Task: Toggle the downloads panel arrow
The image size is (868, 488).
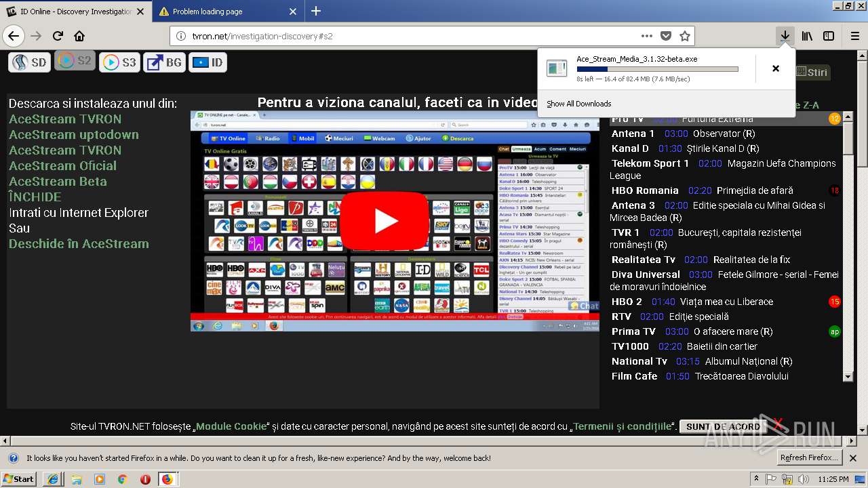Action: tap(785, 36)
